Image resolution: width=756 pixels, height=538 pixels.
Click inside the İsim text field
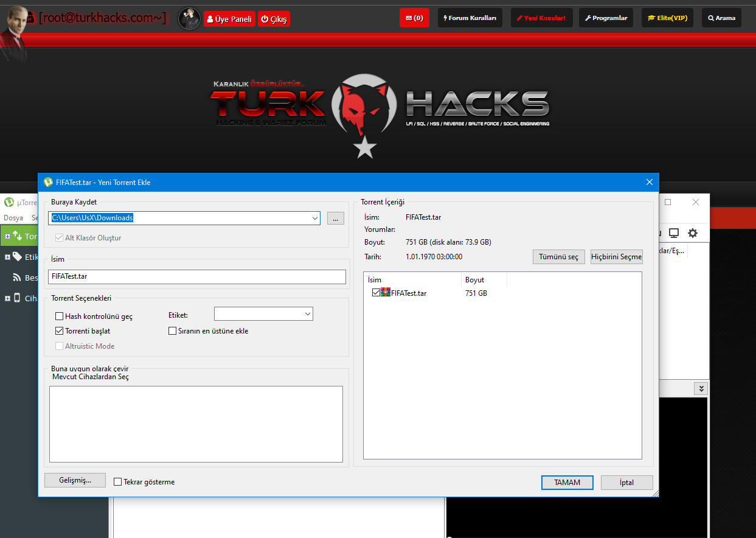click(x=197, y=276)
